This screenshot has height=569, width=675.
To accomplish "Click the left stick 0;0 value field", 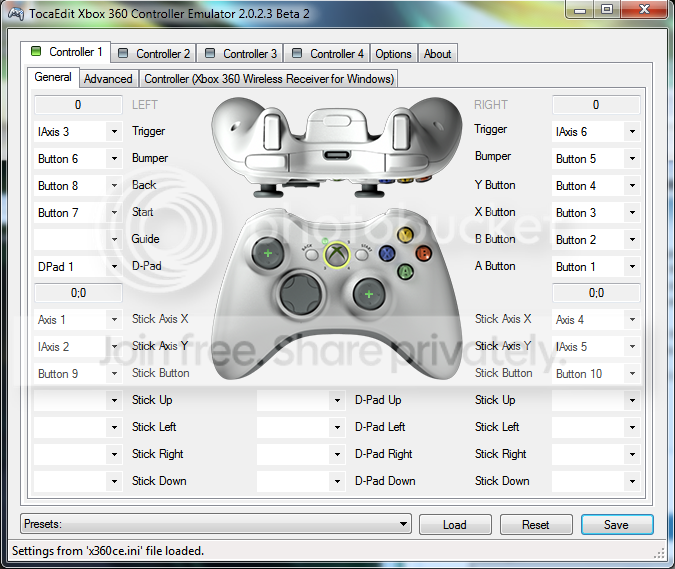I will coord(78,293).
